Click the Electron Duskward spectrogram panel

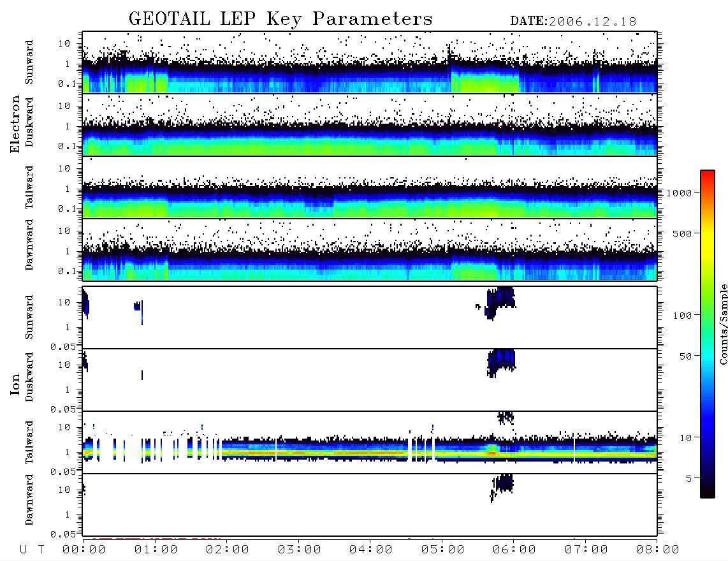[x=370, y=124]
